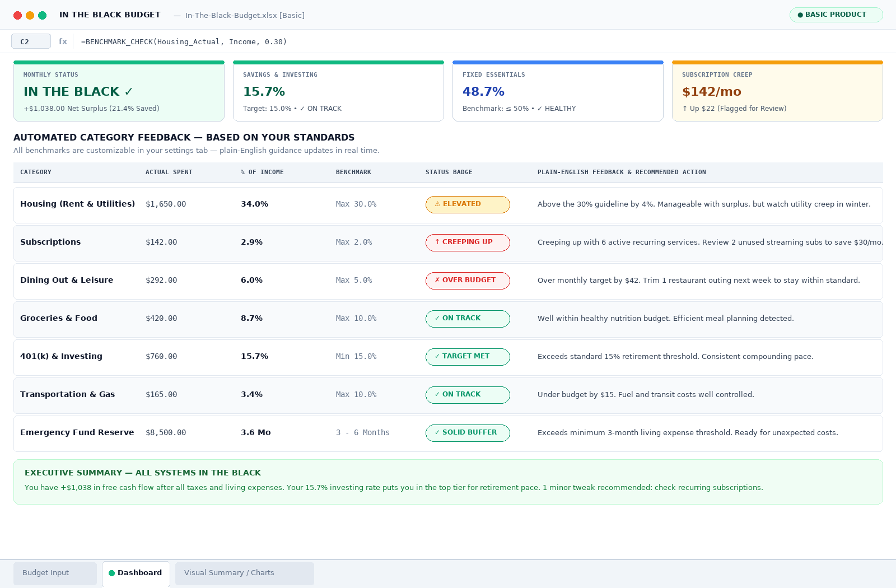The width and height of the screenshot is (896, 588).
Task: Click the $760.00 investing amount
Action: point(161,357)
